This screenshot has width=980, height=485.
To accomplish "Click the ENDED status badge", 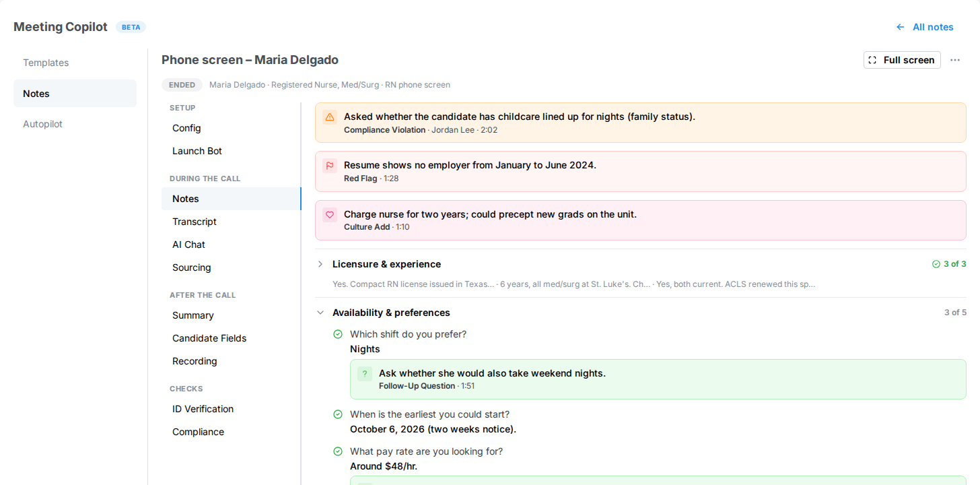I will 182,85.
